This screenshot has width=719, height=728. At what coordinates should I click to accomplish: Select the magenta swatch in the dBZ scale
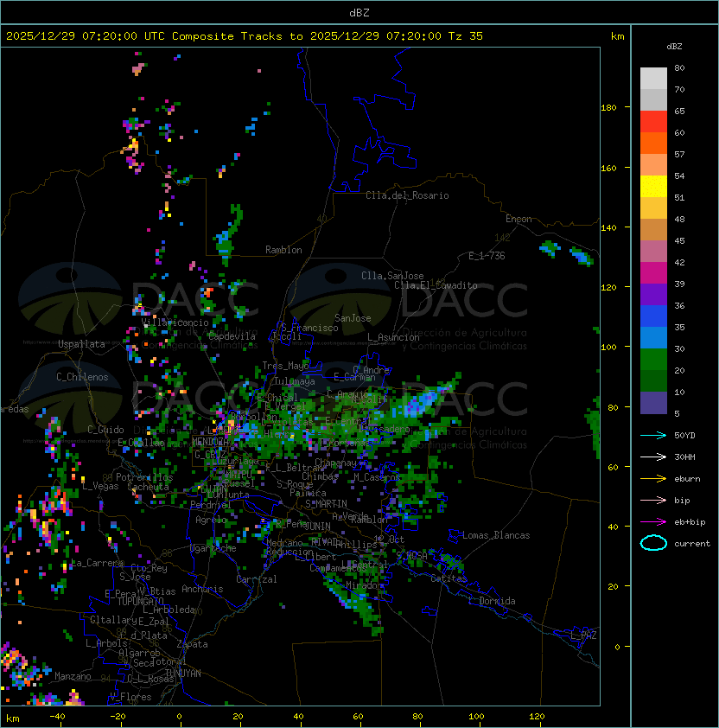[653, 273]
